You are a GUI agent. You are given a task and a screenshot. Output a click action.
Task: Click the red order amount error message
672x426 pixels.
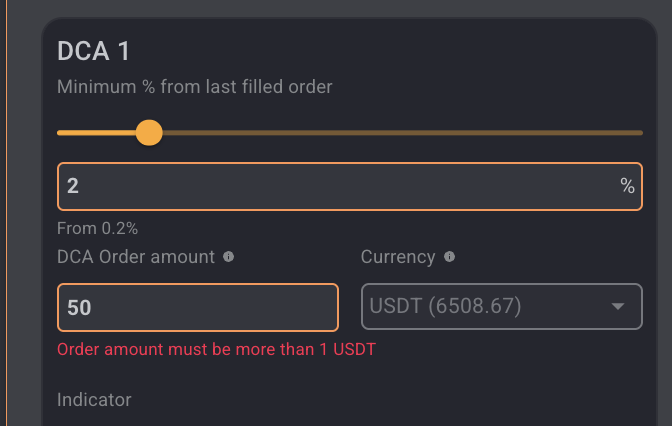click(216, 349)
